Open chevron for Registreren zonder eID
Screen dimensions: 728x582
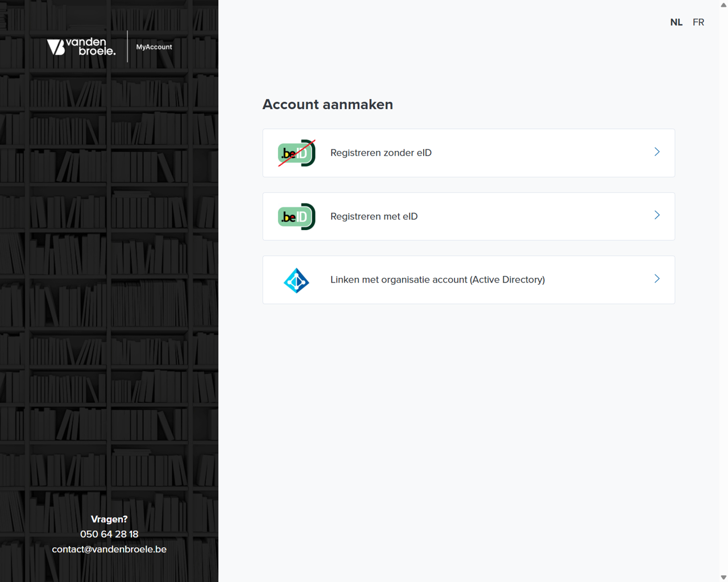[x=657, y=152]
